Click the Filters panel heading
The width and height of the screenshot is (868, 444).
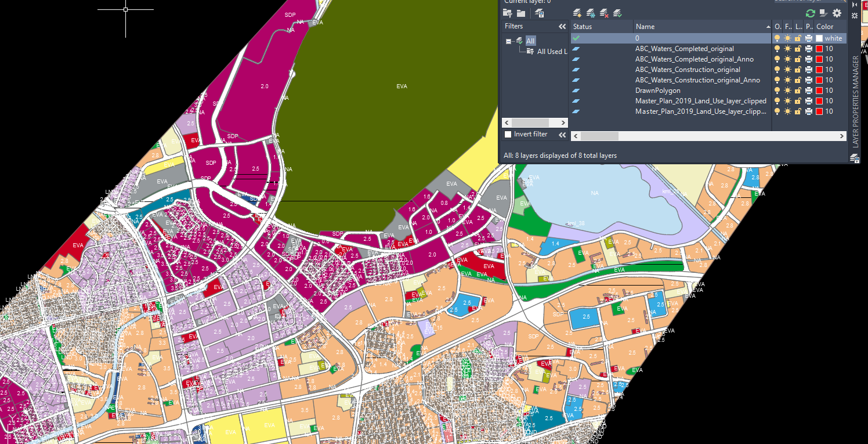pos(514,26)
